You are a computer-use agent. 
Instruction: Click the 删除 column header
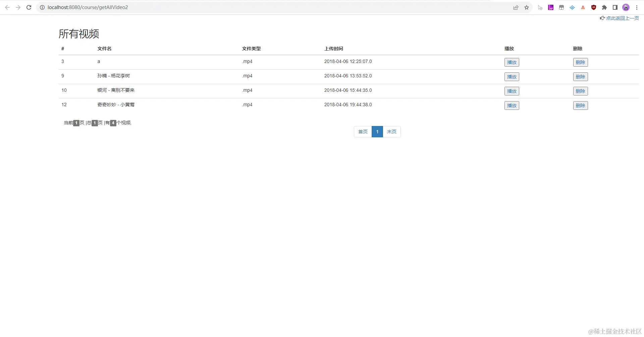pyautogui.click(x=578, y=49)
